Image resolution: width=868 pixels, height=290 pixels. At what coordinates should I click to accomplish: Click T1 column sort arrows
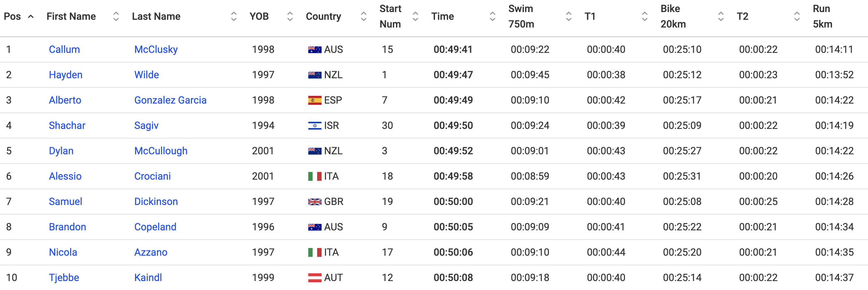pyautogui.click(x=645, y=16)
